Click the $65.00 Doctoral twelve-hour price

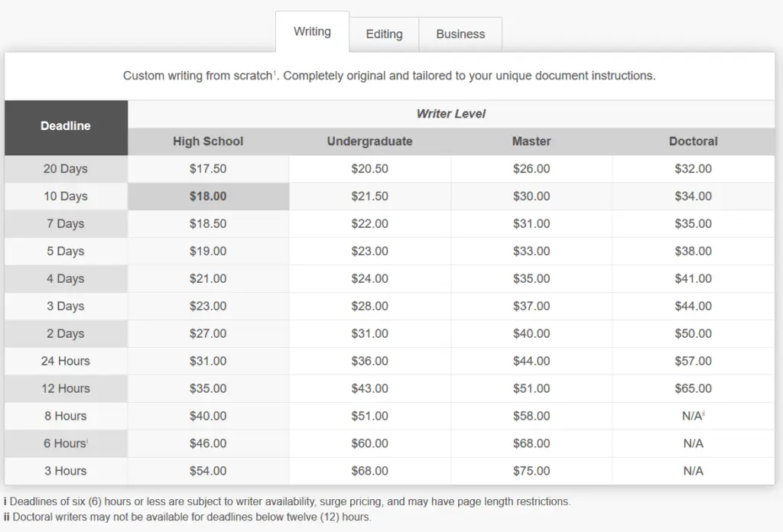(x=693, y=388)
